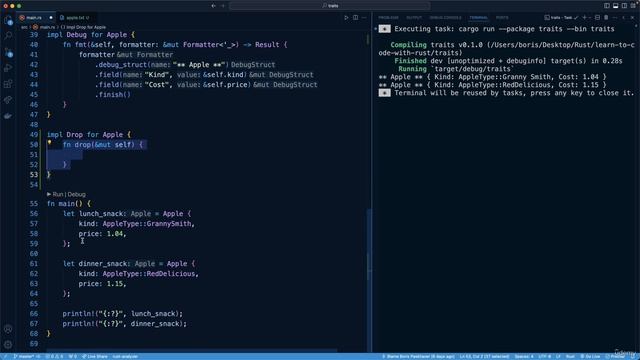The image size is (640, 360).
Task: Go back with the navigation arrow
Action: pos(213,6)
